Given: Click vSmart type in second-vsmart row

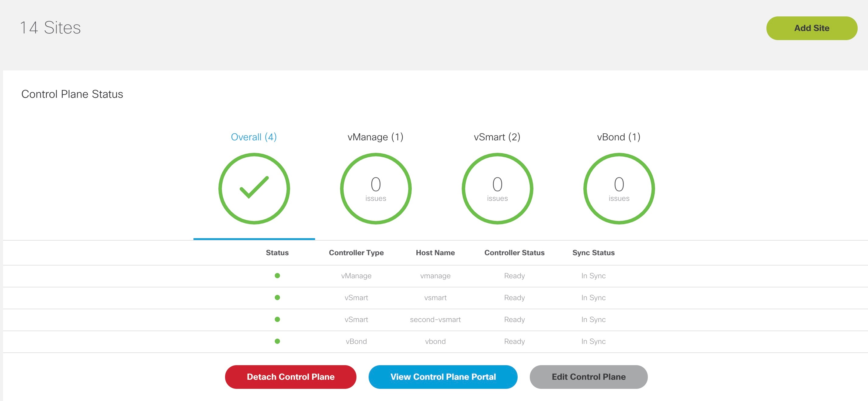Looking at the screenshot, I should [x=356, y=320].
